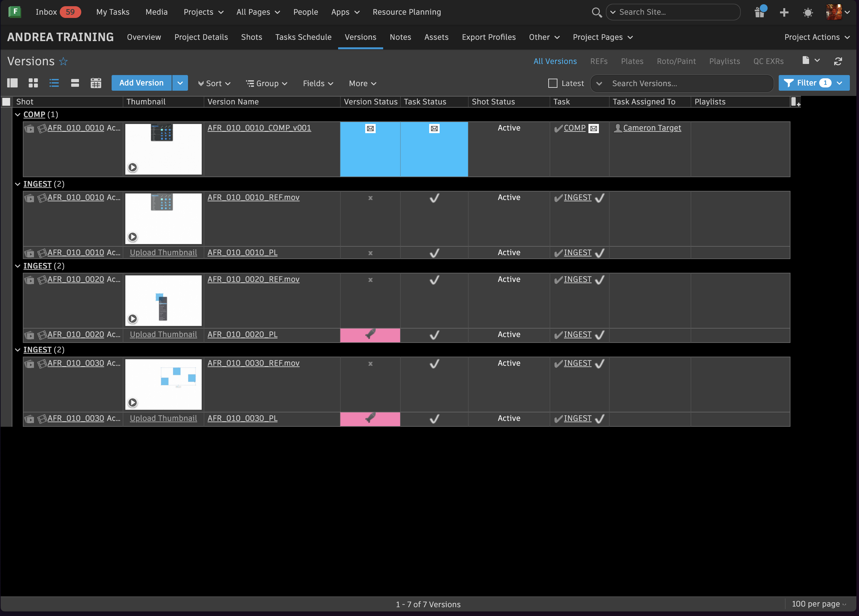Screen dimensions: 859x616
Task: Open the calendar view icon
Action: click(x=96, y=83)
